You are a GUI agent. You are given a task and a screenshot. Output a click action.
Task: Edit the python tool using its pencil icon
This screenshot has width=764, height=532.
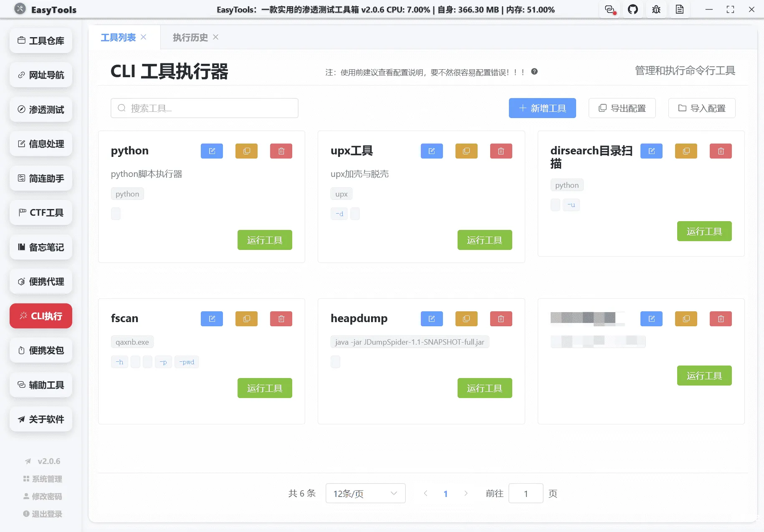click(x=212, y=151)
